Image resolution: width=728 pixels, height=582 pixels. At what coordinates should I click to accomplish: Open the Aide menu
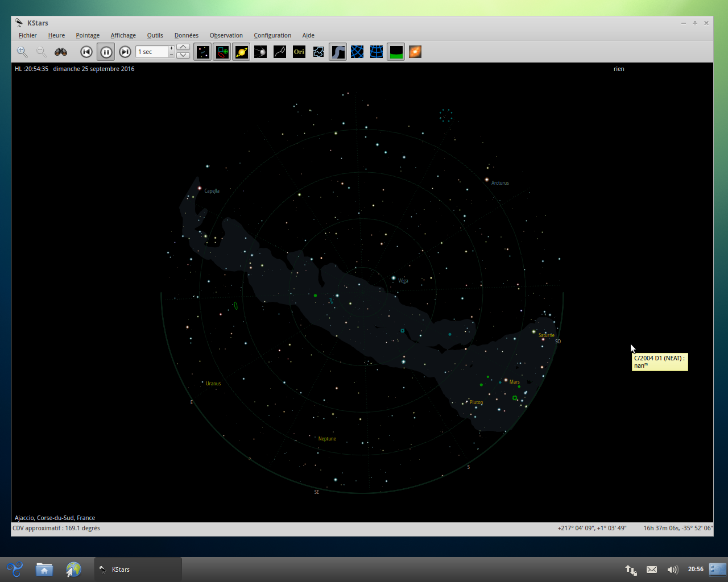[x=308, y=35]
